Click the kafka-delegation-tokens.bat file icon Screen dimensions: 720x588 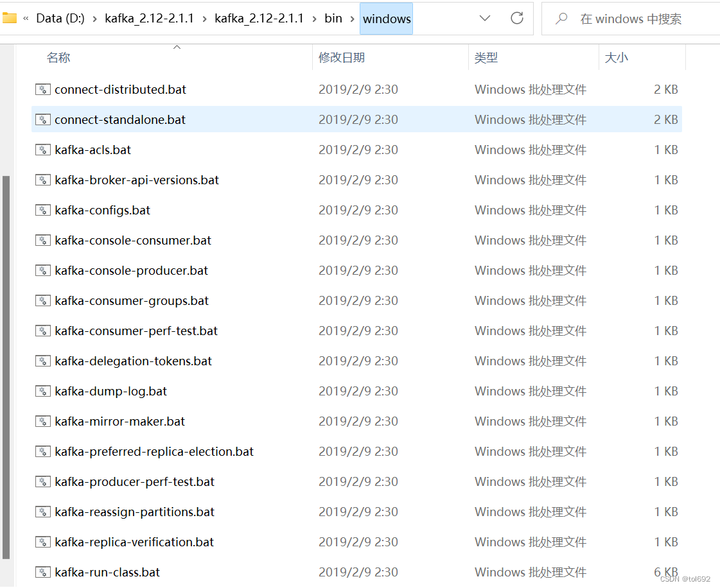[42, 361]
